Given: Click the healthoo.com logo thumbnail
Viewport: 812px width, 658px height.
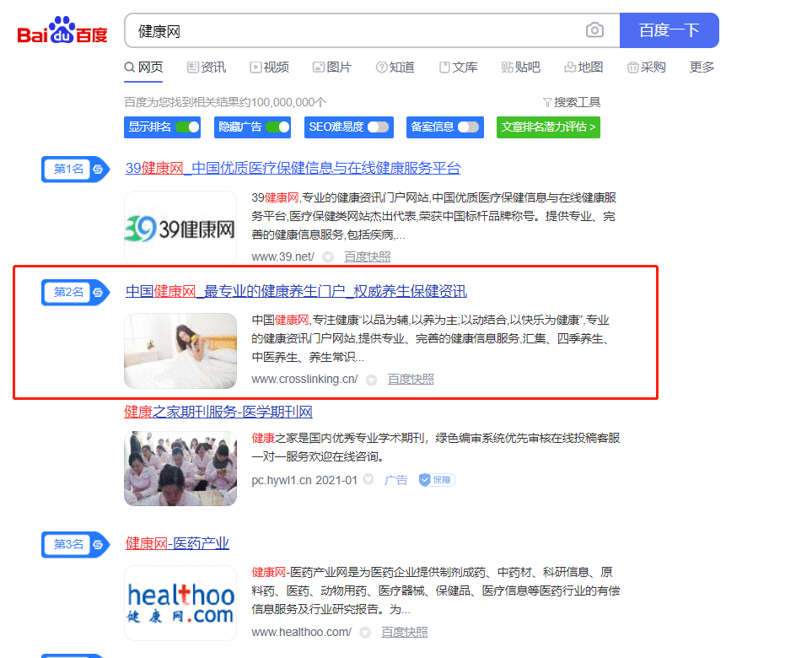Looking at the screenshot, I should tap(180, 603).
